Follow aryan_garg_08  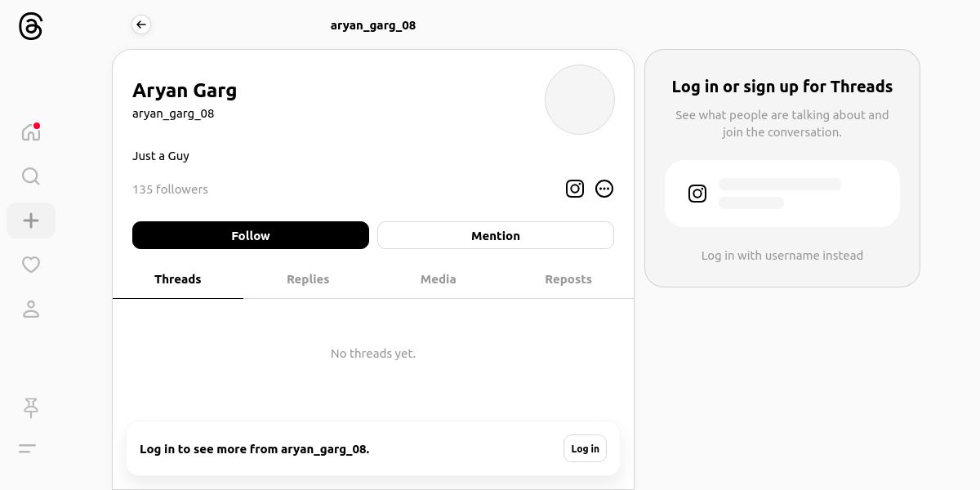pos(251,235)
